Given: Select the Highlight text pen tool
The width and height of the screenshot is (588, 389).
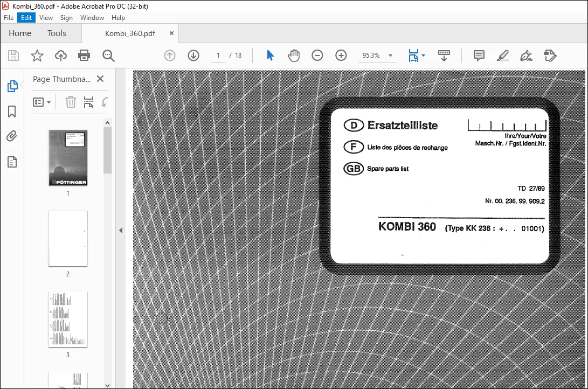Looking at the screenshot, I should [502, 55].
